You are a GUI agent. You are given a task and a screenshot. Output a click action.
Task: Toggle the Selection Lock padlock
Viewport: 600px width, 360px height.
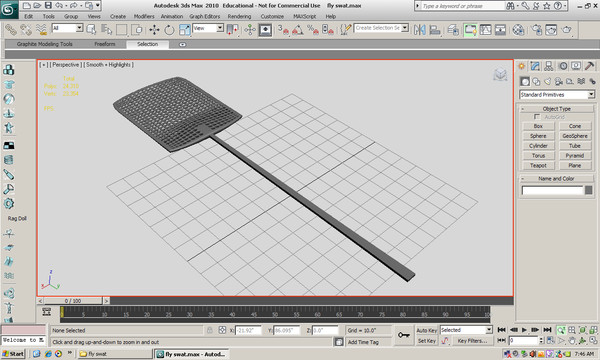(210, 330)
